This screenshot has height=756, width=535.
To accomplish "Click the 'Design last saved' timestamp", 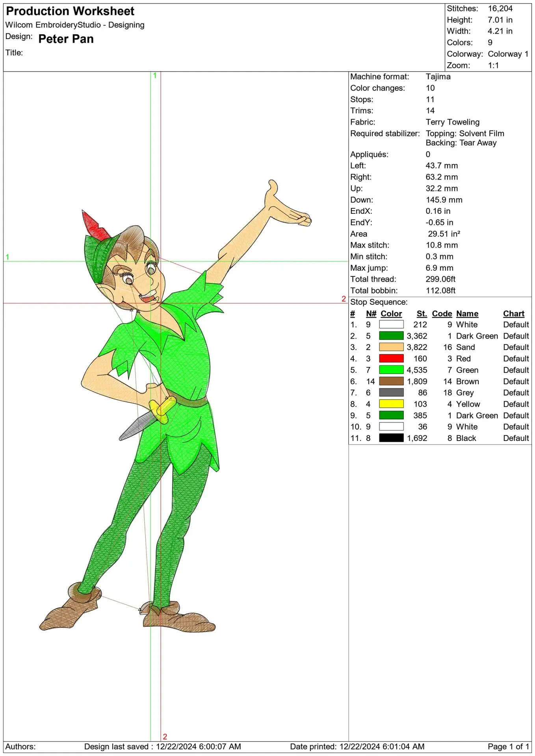I will tap(162, 747).
